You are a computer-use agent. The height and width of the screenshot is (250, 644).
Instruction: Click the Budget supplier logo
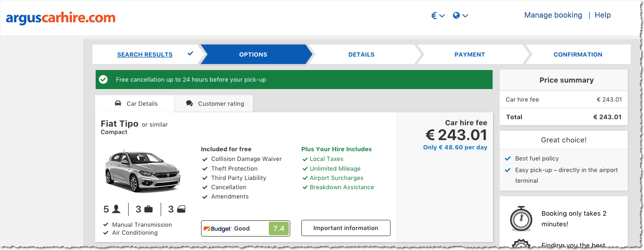[x=217, y=228]
